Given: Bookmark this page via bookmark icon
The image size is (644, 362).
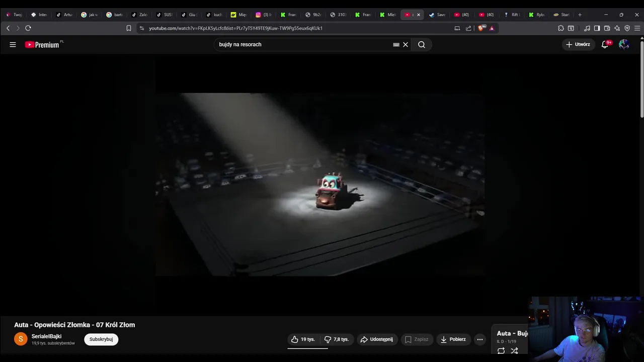Looking at the screenshot, I should [x=129, y=28].
